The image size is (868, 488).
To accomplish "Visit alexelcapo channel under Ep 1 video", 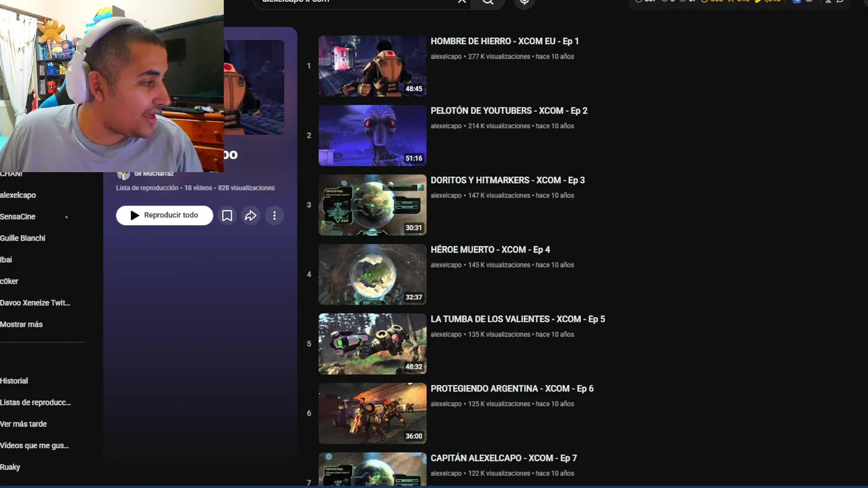I will tap(446, 57).
